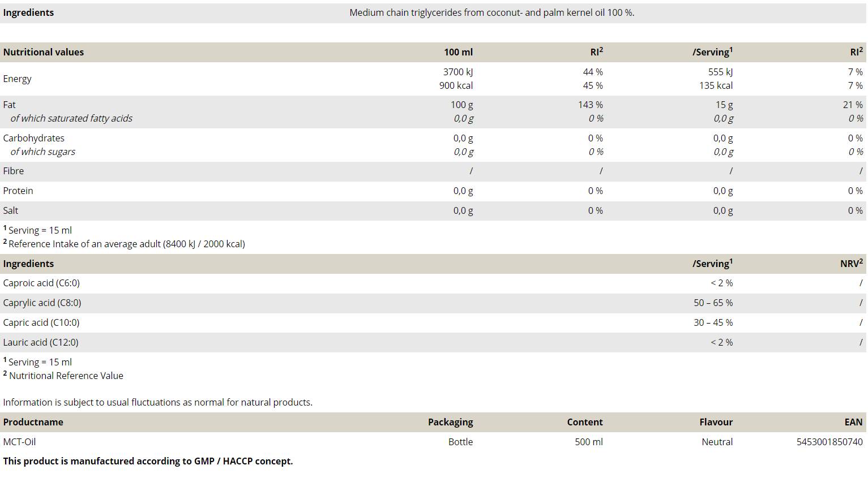Screen dimensions: 868x478
Task: Click the Reference Intake footnote text
Action: tap(127, 244)
